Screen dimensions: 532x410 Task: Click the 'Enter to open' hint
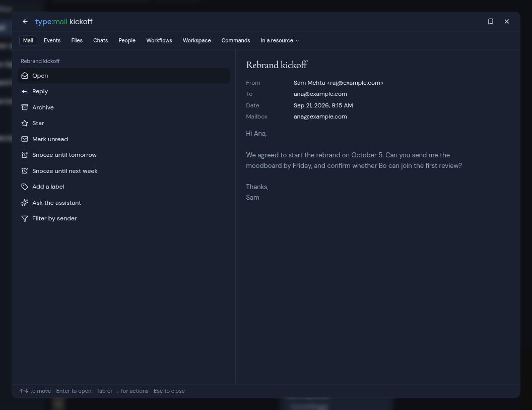pos(74,391)
